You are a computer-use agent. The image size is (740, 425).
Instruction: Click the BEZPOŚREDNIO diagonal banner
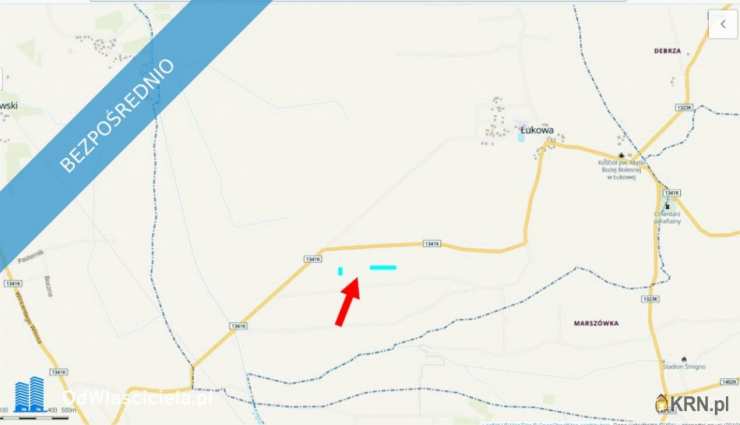(117, 115)
